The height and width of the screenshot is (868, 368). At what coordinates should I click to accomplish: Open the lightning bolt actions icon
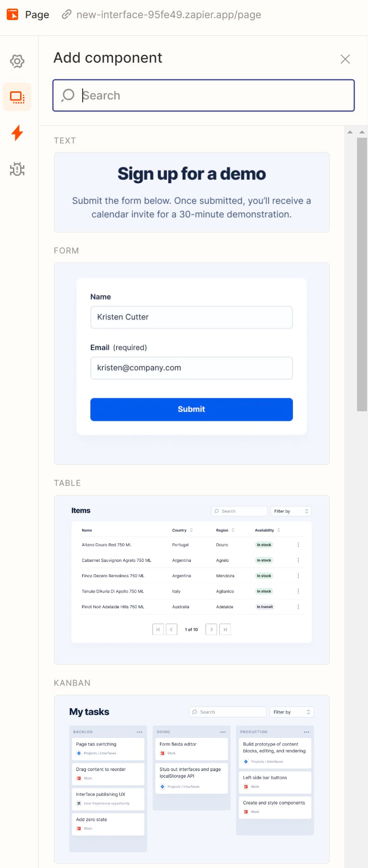click(x=17, y=133)
